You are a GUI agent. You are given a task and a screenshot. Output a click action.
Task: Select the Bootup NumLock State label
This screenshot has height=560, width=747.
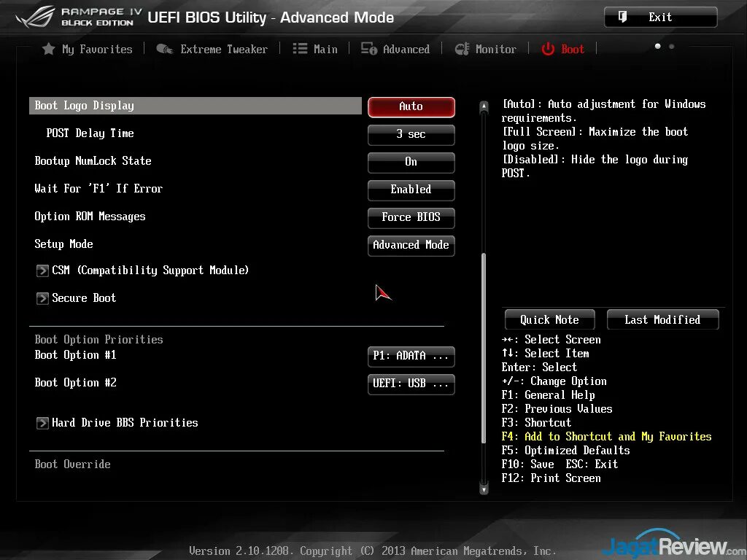pyautogui.click(x=93, y=161)
